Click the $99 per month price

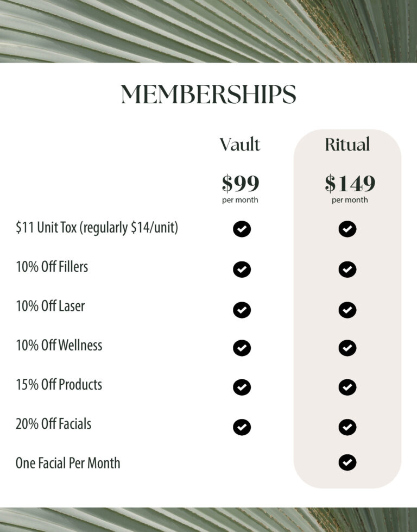[241, 189]
